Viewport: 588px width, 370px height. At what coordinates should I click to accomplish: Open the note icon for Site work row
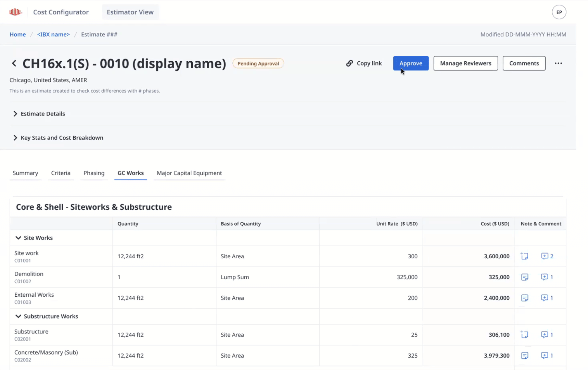click(524, 256)
